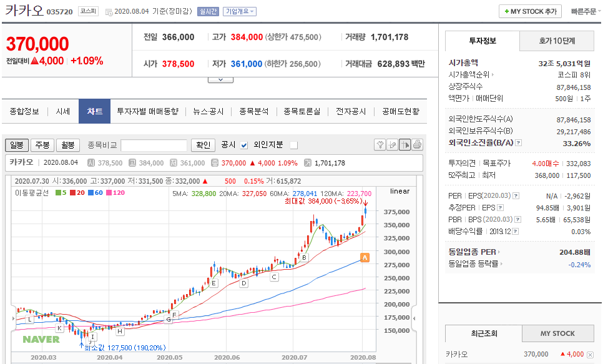Open the 전자공시 tab

(x=351, y=112)
